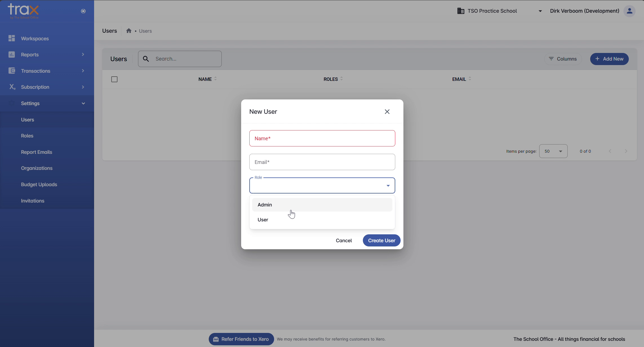The width and height of the screenshot is (644, 347).
Task: Open the TSO Practice School dropdown arrow
Action: click(540, 11)
